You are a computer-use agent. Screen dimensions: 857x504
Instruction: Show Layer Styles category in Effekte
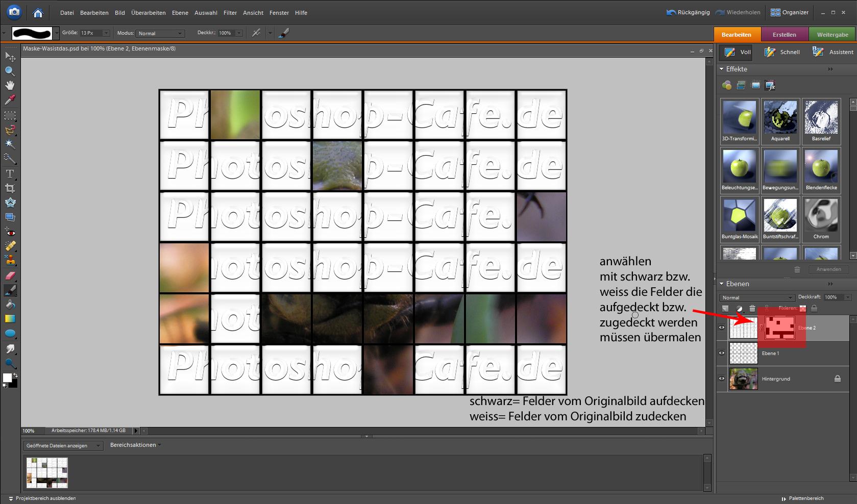(x=741, y=85)
